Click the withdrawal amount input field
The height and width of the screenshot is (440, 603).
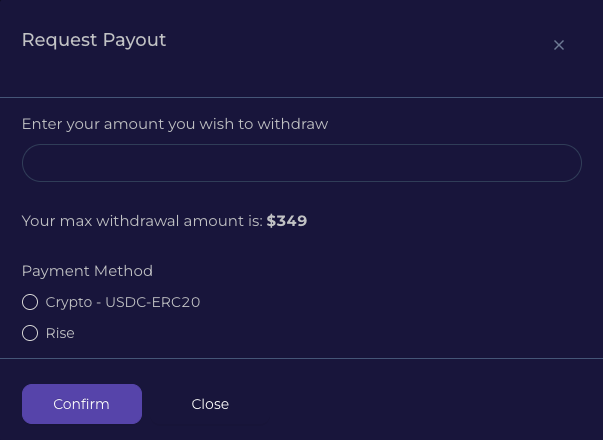(301, 163)
